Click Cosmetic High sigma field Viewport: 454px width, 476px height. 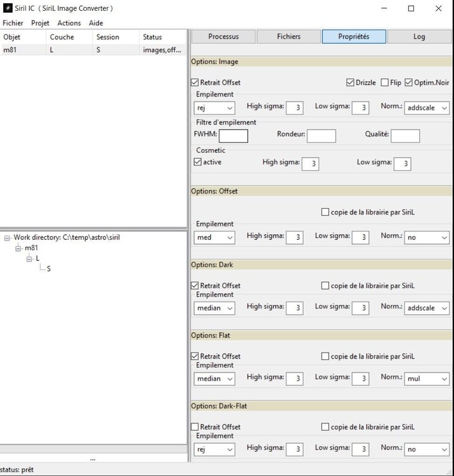(310, 164)
